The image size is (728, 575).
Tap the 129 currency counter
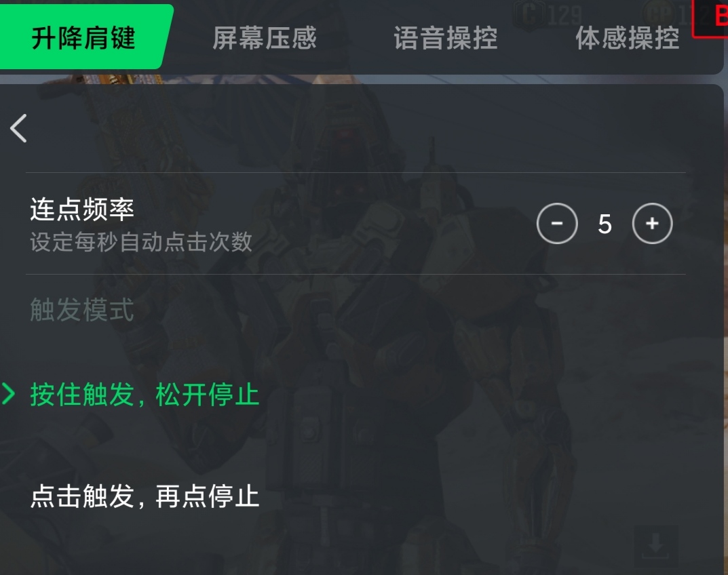pyautogui.click(x=564, y=16)
